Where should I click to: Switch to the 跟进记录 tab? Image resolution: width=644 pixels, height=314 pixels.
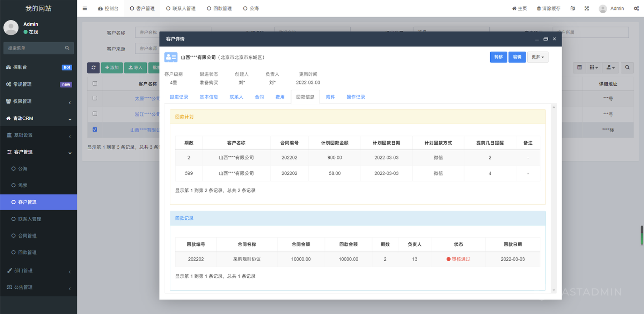pyautogui.click(x=179, y=97)
